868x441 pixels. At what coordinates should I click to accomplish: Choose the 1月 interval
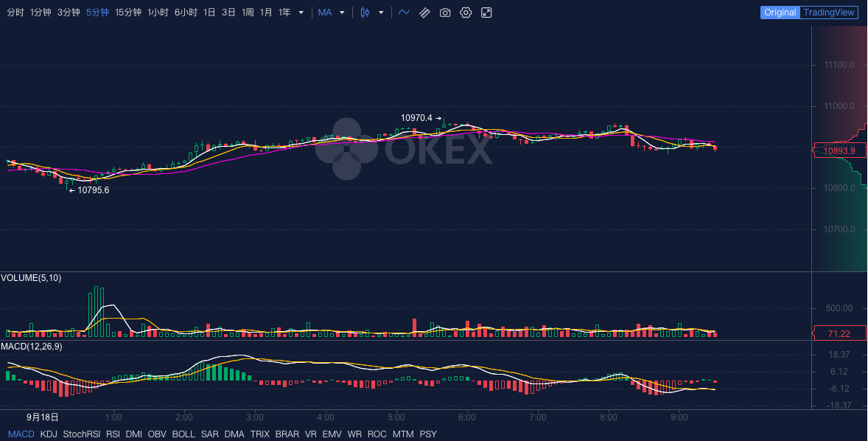click(266, 13)
